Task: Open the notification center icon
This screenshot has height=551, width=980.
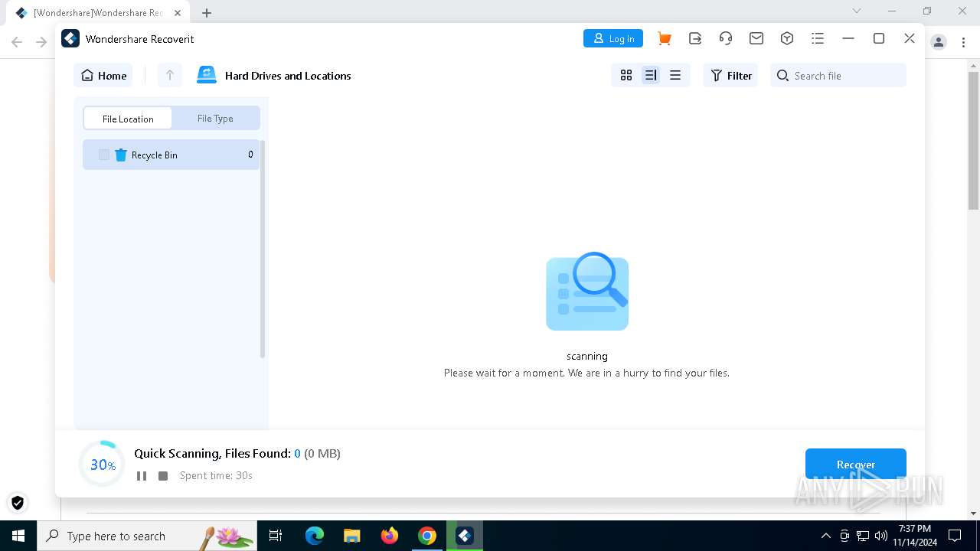Action: tap(955, 536)
